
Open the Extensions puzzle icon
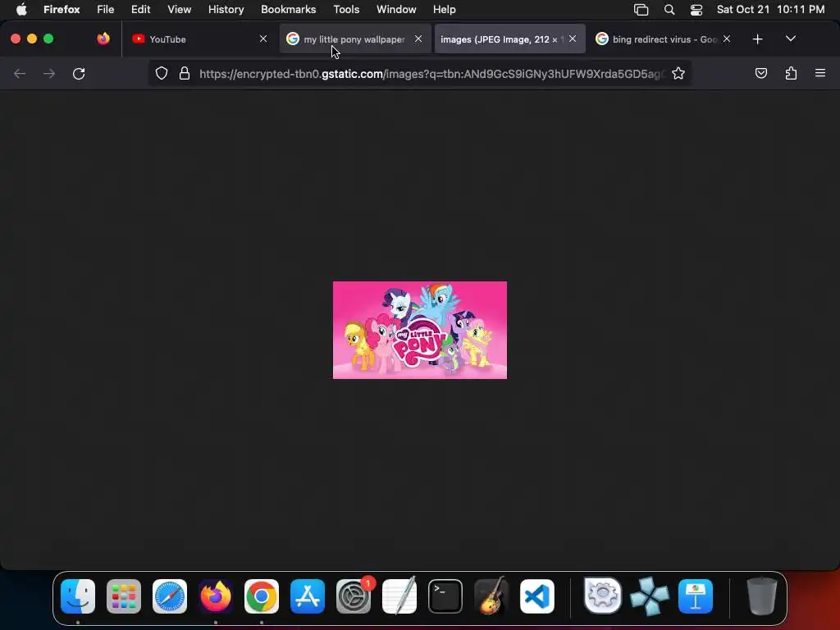[791, 73]
